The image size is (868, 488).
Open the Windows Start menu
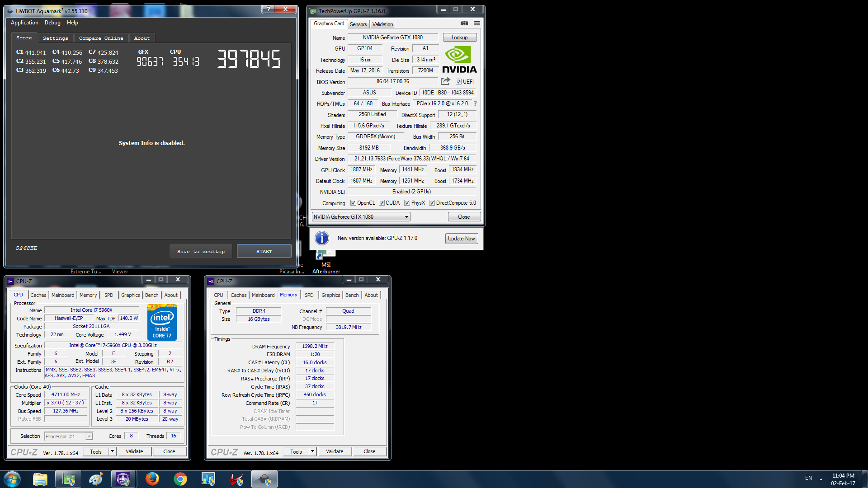click(12, 479)
